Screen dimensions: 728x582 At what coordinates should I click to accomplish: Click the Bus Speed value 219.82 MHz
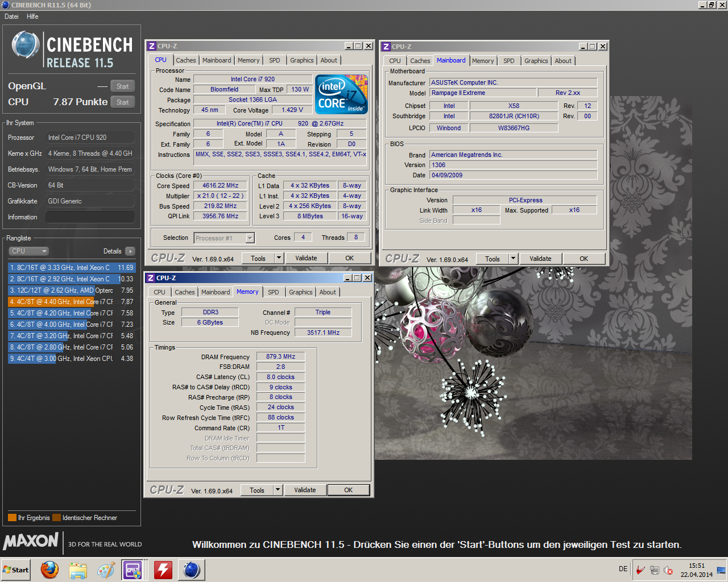(220, 206)
